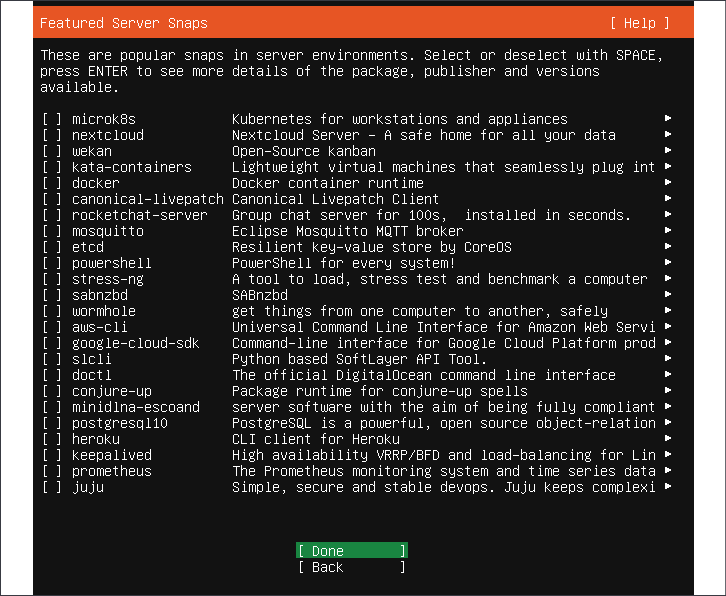Image resolution: width=726 pixels, height=596 pixels.
Task: Check the mosquitto checkbox
Action: point(52,231)
